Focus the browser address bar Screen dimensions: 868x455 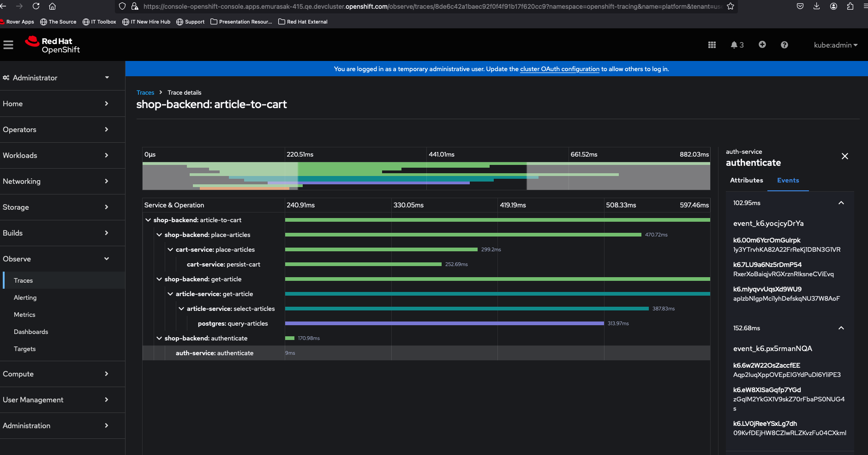431,6
